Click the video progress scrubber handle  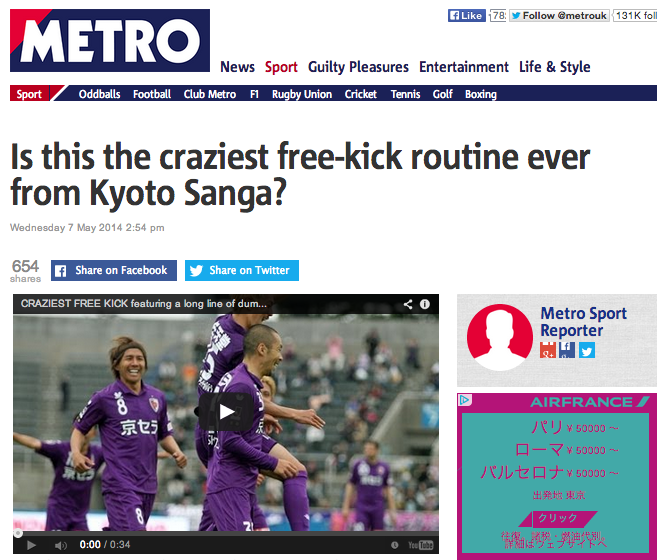pos(18,533)
